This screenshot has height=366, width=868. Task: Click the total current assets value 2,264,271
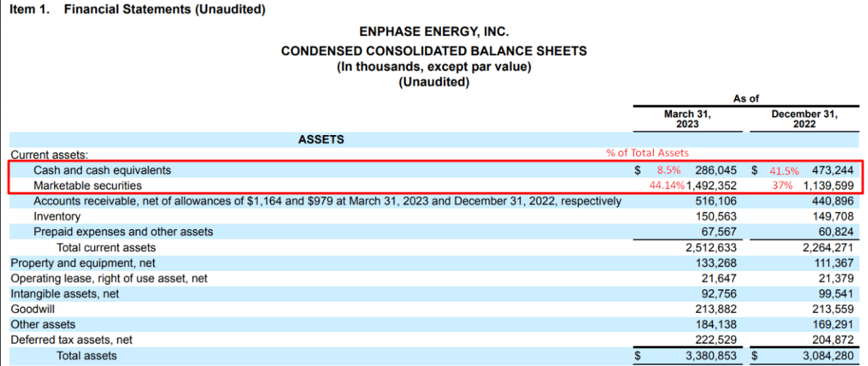(x=828, y=248)
